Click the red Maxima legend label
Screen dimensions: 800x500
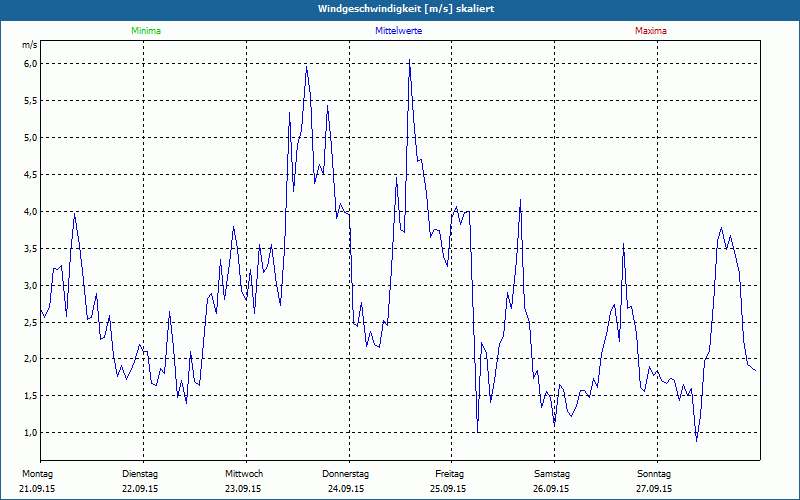(x=651, y=31)
